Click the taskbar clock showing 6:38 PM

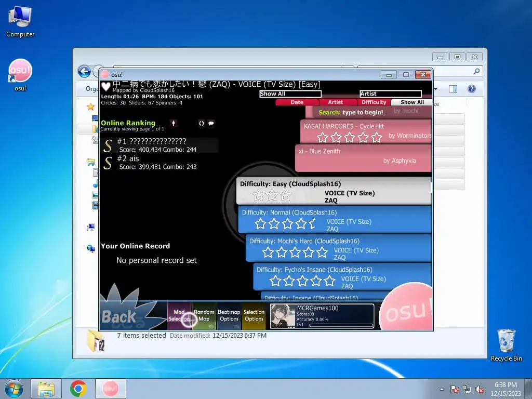[506, 389]
